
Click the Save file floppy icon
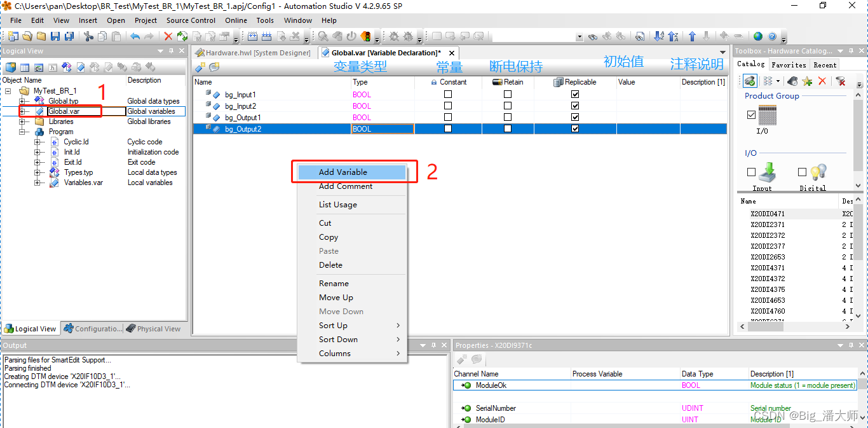pyautogui.click(x=55, y=36)
